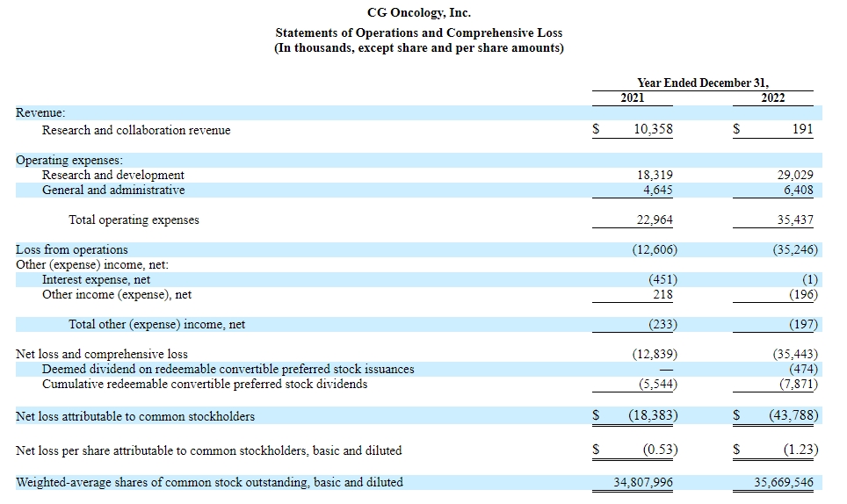The image size is (847, 504).
Task: Click 'Loss from operations' label
Action: pyautogui.click(x=72, y=250)
